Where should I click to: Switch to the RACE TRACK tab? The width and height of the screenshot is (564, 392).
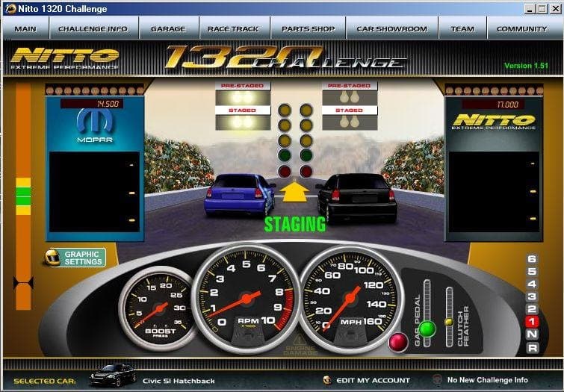(233, 29)
